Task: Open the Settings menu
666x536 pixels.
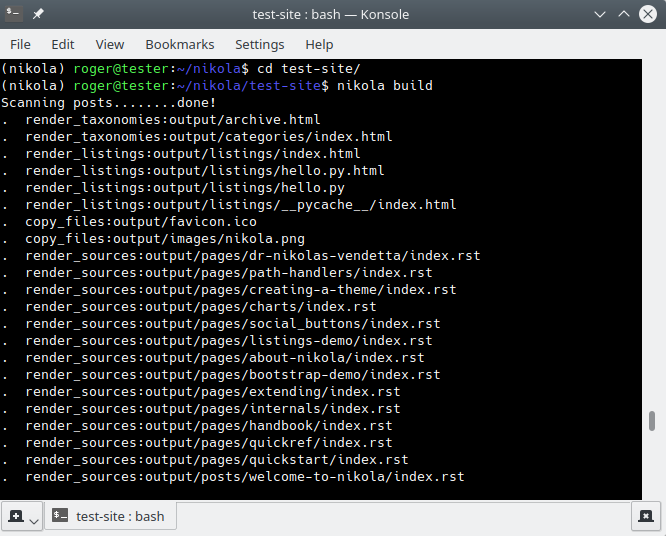Action: pos(260,45)
